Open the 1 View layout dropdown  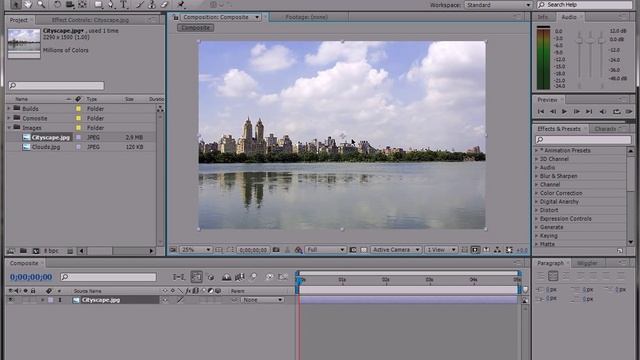click(x=441, y=249)
